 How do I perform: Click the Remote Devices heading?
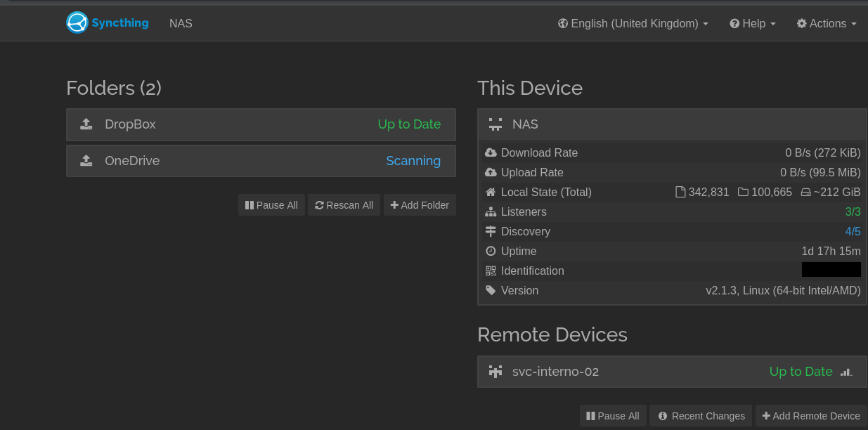pyautogui.click(x=552, y=334)
